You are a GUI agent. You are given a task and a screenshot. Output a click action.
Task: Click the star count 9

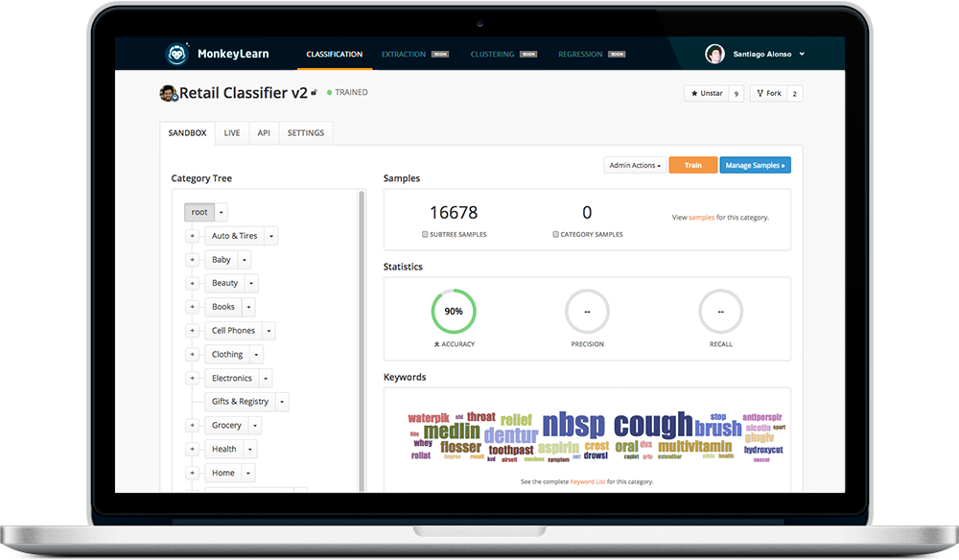coord(737,94)
